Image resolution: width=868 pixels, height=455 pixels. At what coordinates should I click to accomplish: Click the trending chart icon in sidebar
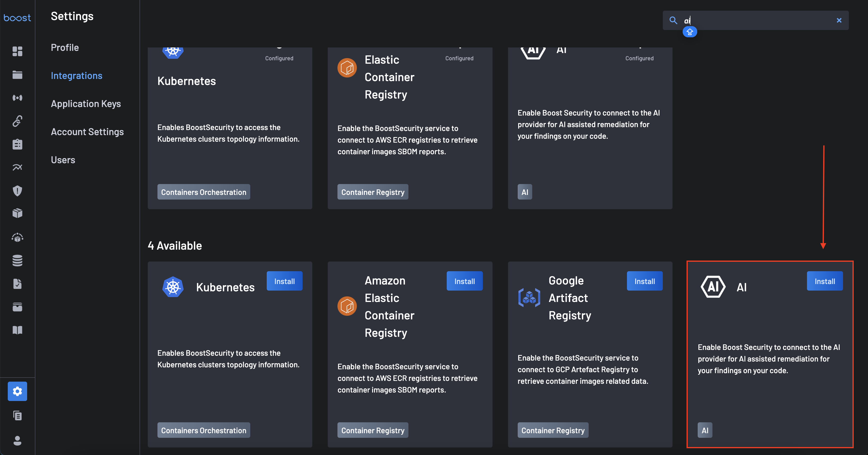point(17,167)
